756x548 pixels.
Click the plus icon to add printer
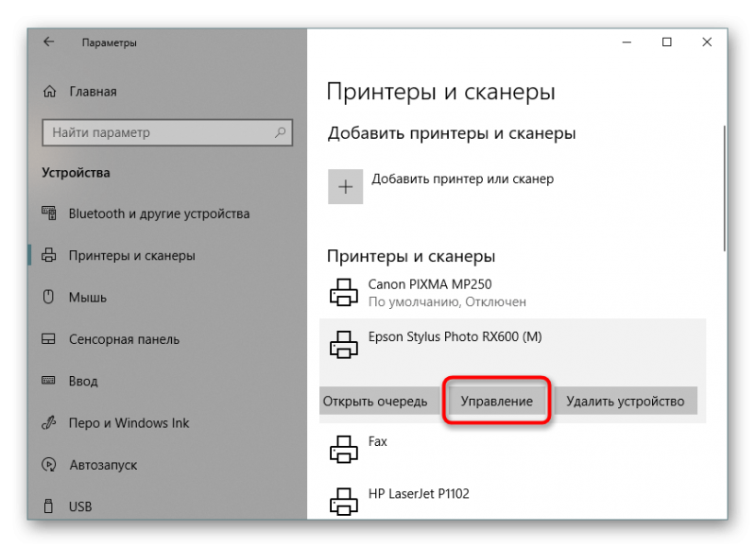pos(345,186)
